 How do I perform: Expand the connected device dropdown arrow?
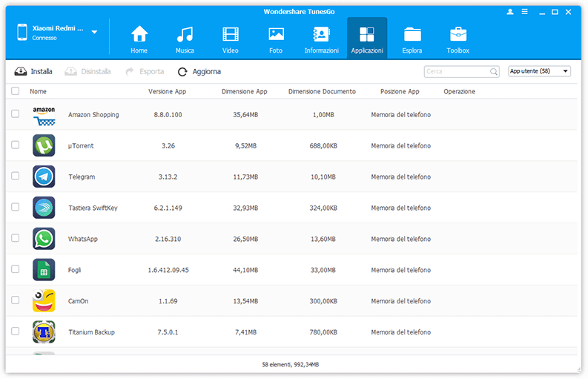click(94, 33)
